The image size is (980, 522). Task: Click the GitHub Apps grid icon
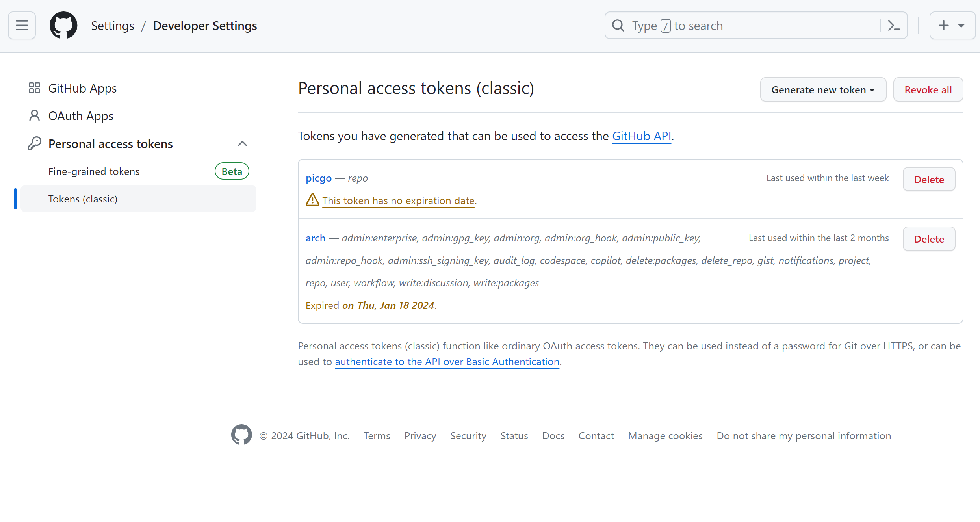tap(34, 88)
